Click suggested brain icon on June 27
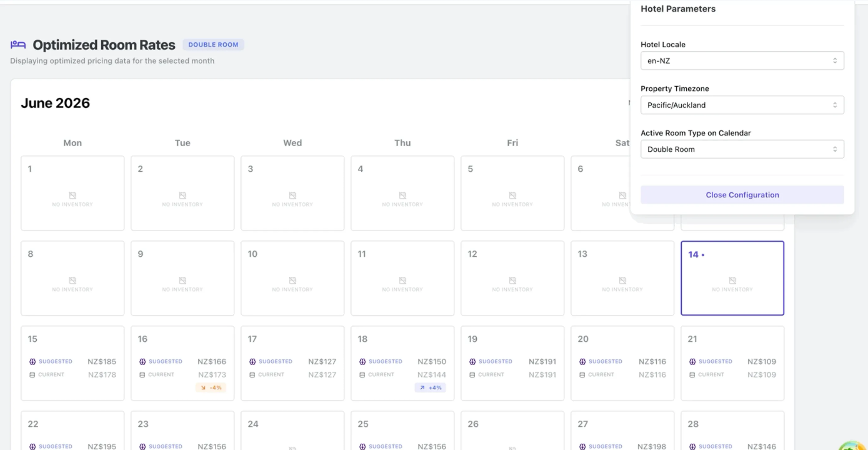This screenshot has height=450, width=868. click(x=582, y=447)
